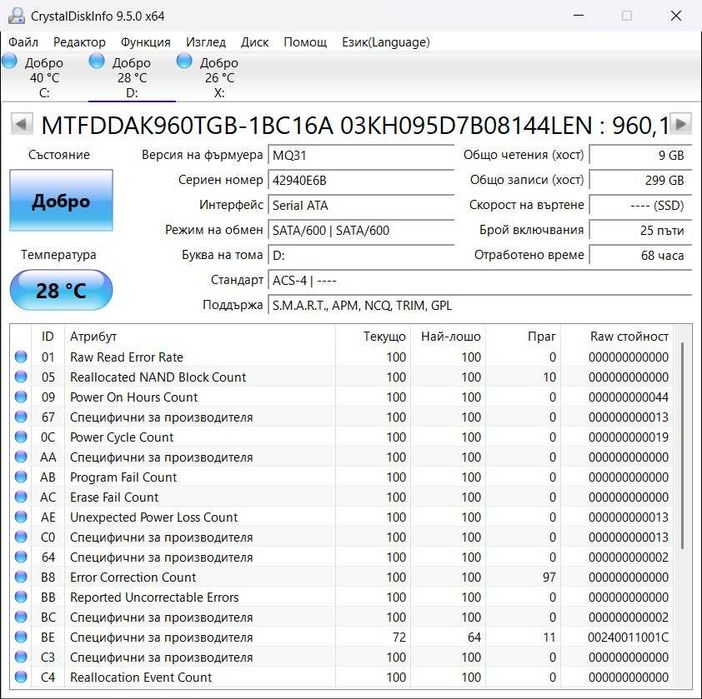Open the Редактор menu
This screenshot has width=702, height=699.
(79, 42)
